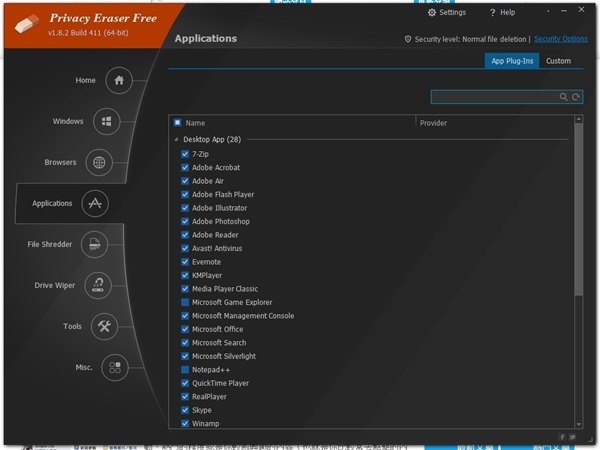The image size is (600, 450).
Task: Enable the Notepad++ checkbox
Action: pyautogui.click(x=185, y=370)
